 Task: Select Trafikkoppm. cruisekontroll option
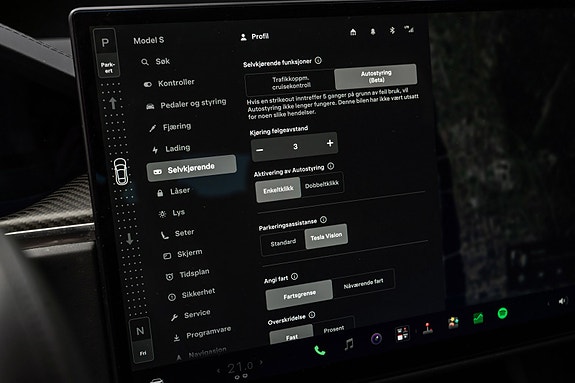[290, 83]
